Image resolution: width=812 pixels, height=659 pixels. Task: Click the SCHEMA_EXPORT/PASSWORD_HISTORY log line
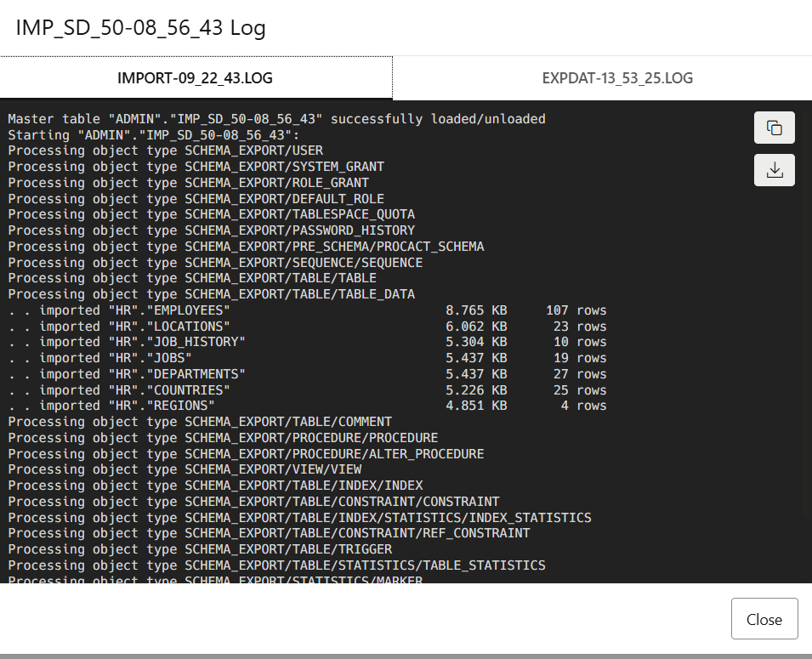coord(211,230)
